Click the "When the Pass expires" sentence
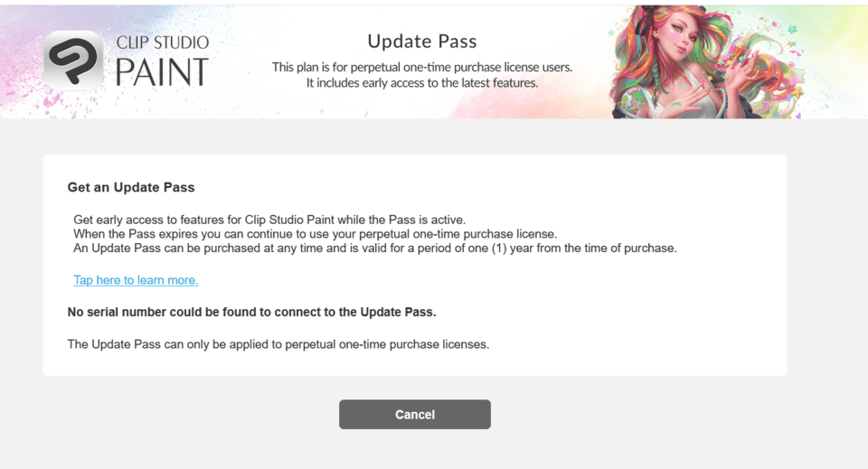 pos(315,234)
